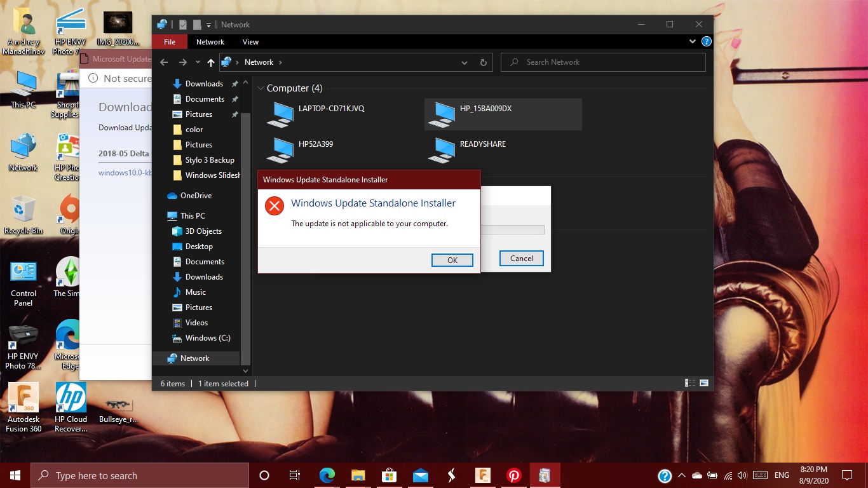Click the address bar Network breadcrumb
868x488 pixels.
coord(259,62)
